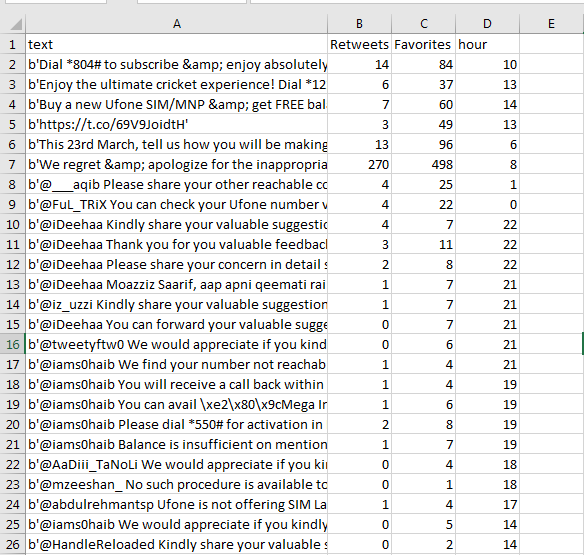The width and height of the screenshot is (584, 555).
Task: Select cell starting with b'@FuL_TRiX
Action: click(x=177, y=204)
